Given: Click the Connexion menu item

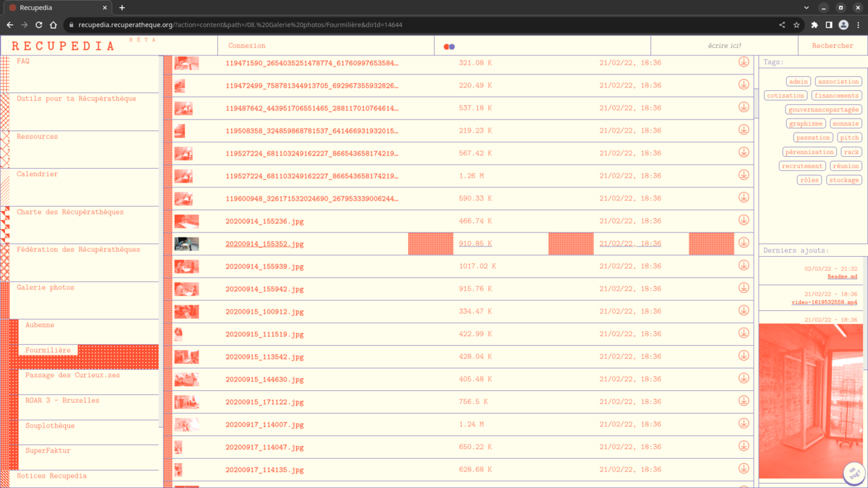Looking at the screenshot, I should 247,46.
